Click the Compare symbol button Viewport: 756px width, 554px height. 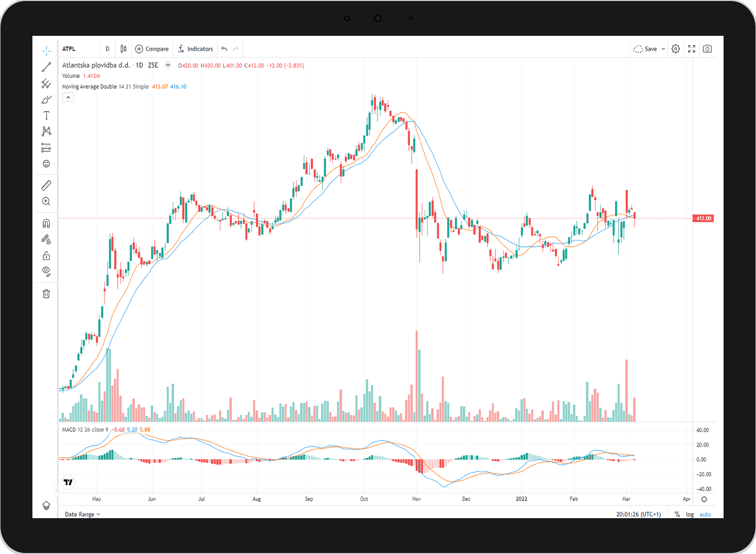(x=152, y=49)
